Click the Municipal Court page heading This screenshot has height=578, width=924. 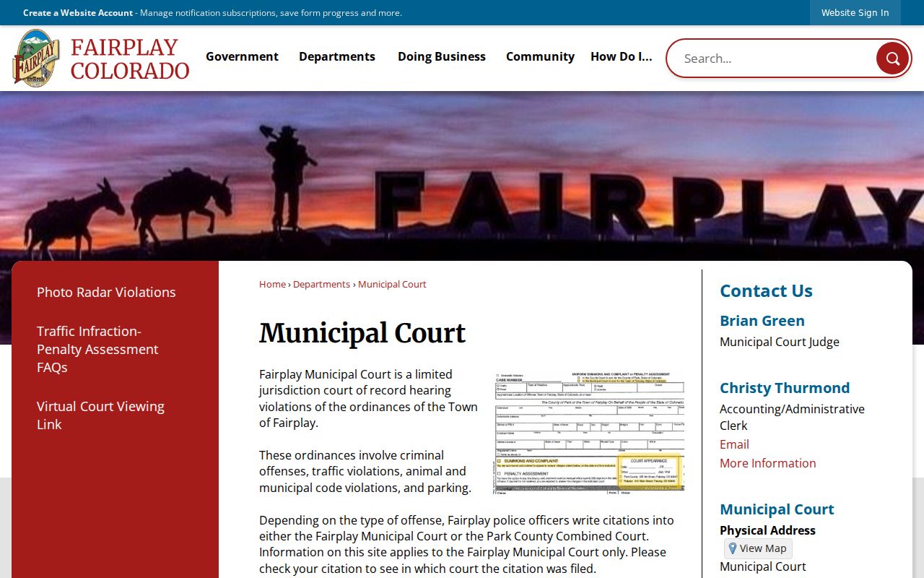click(362, 333)
